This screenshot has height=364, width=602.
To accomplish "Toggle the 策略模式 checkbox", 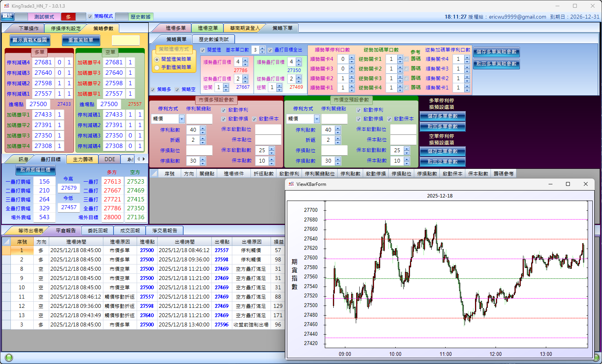I will click(90, 17).
